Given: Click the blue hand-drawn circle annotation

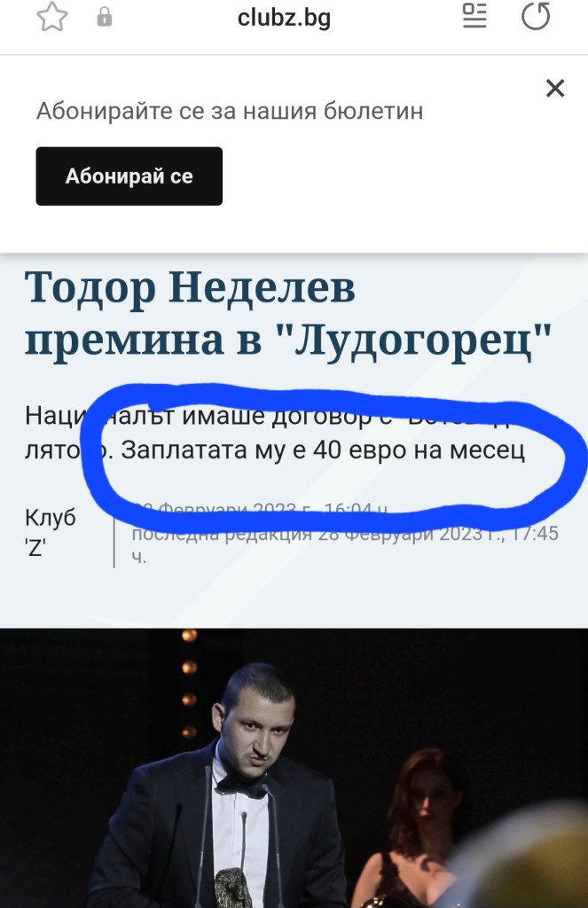Looking at the screenshot, I should coord(333,456).
